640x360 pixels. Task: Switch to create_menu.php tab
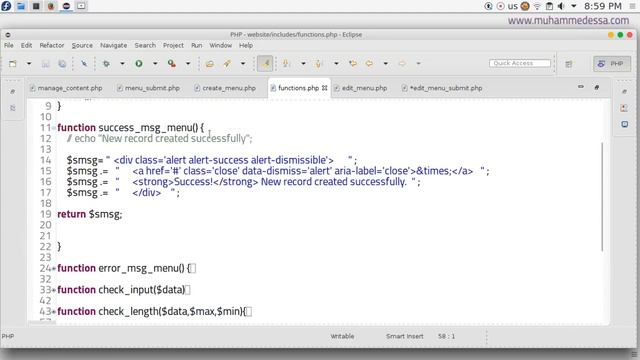(x=225, y=88)
